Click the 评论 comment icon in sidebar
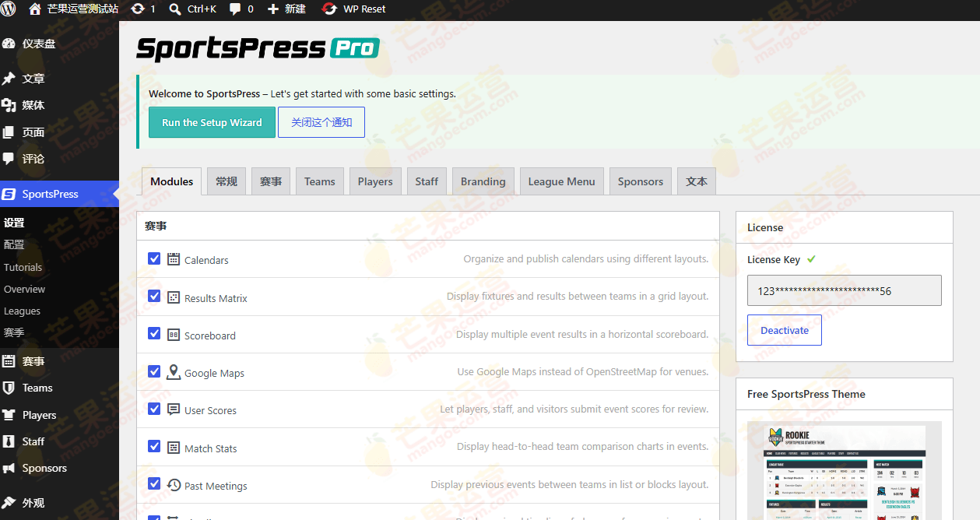 [x=9, y=159]
